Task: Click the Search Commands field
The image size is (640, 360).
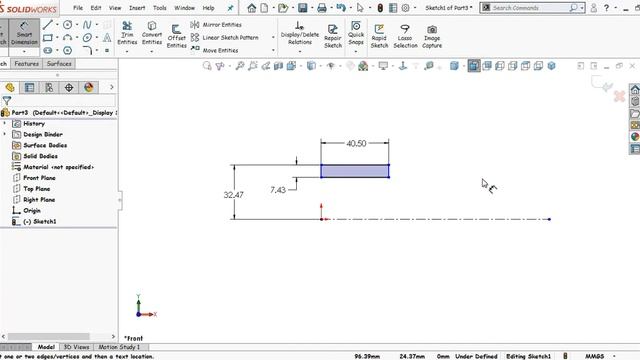Action: [531, 8]
